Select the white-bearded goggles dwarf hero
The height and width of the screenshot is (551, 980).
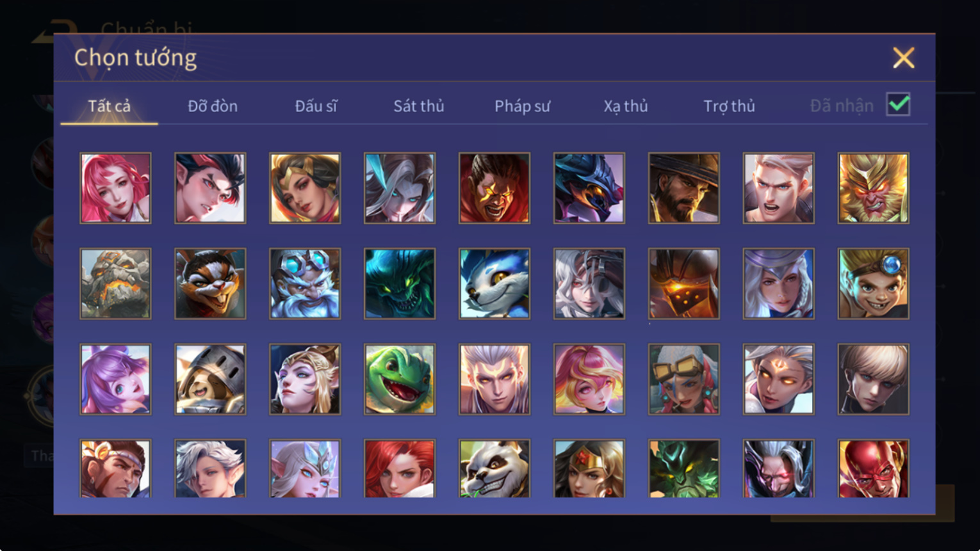pos(305,283)
